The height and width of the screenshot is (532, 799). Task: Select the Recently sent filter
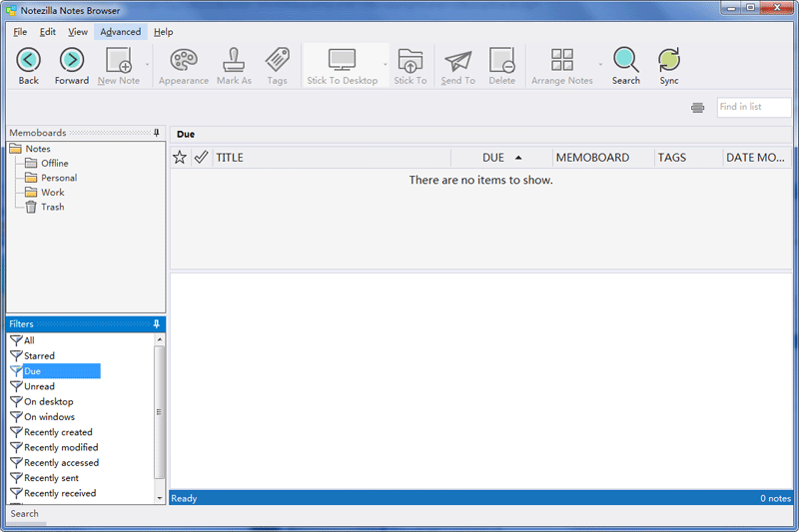click(x=52, y=478)
